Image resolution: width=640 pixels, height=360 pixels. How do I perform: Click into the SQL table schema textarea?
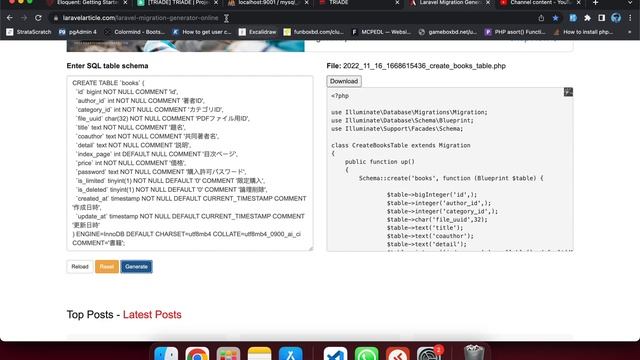click(x=190, y=163)
